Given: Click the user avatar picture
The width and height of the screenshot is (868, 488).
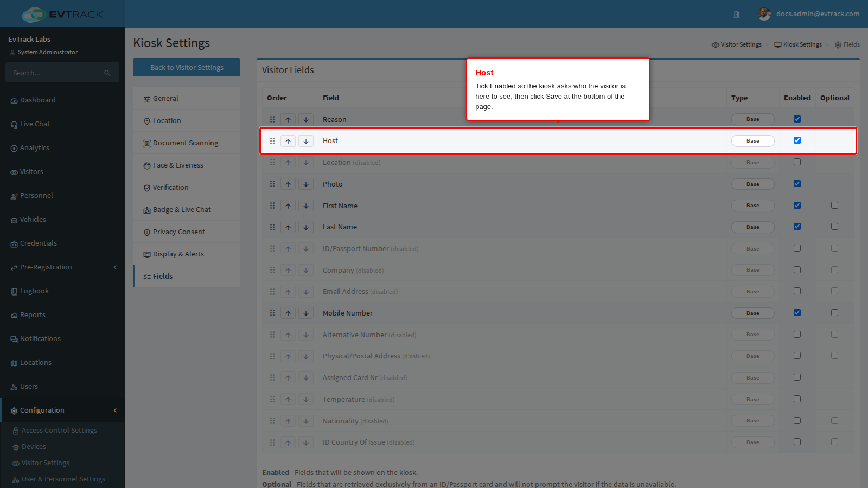Looking at the screenshot, I should (764, 14).
